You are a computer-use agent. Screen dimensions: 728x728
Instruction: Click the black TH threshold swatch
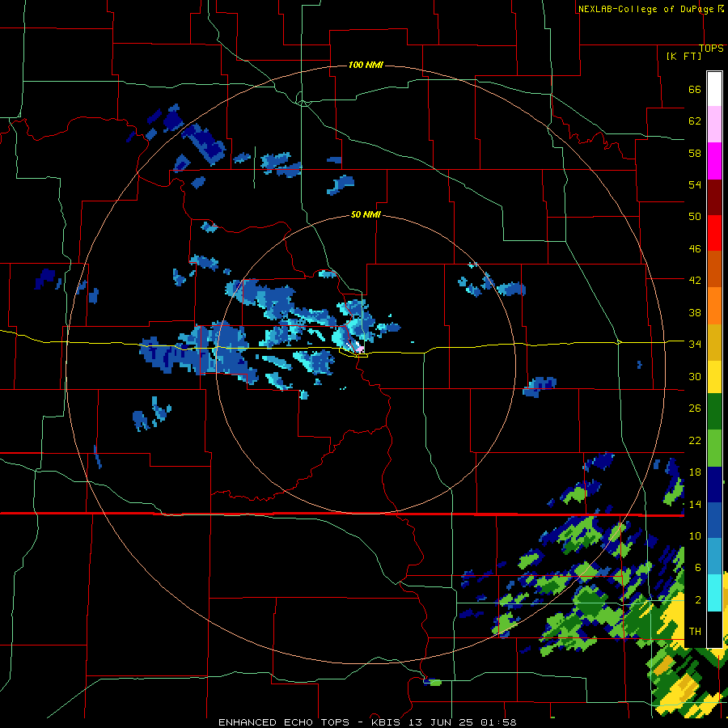pos(714,629)
